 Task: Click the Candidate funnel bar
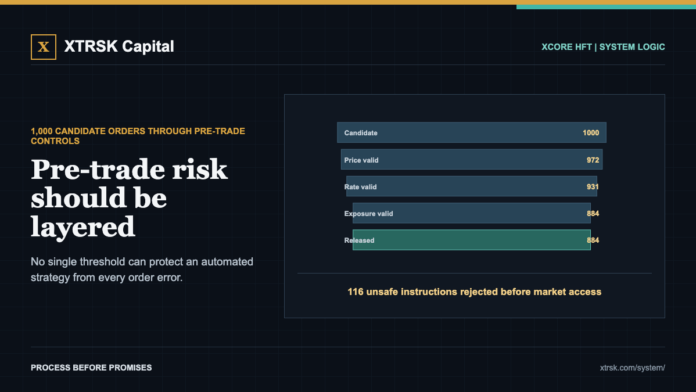coord(471,133)
